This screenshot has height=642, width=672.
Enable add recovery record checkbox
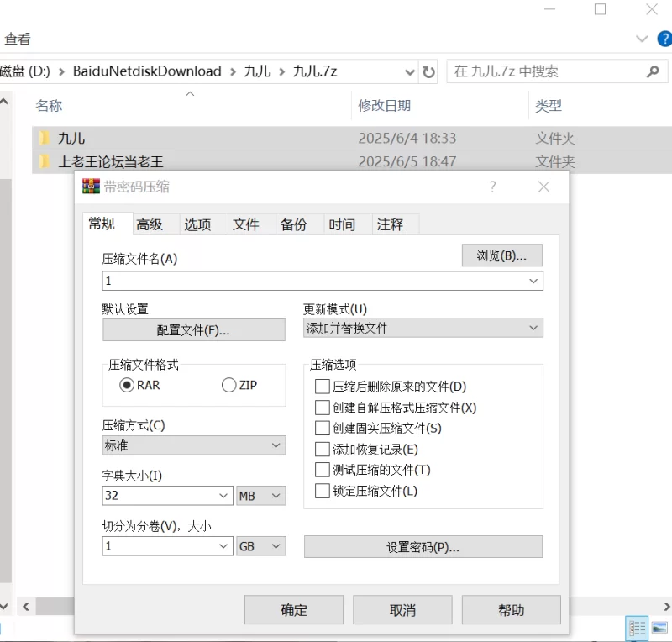tap(322, 449)
